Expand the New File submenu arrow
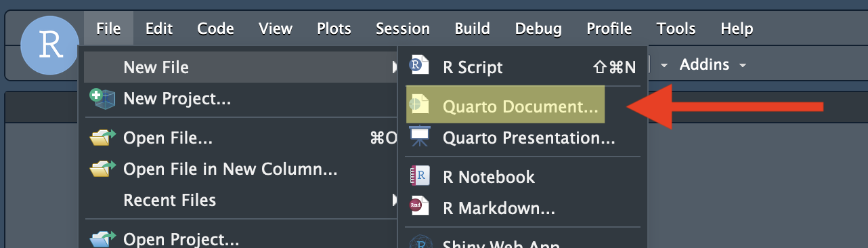The height and width of the screenshot is (248, 868). pyautogui.click(x=395, y=67)
